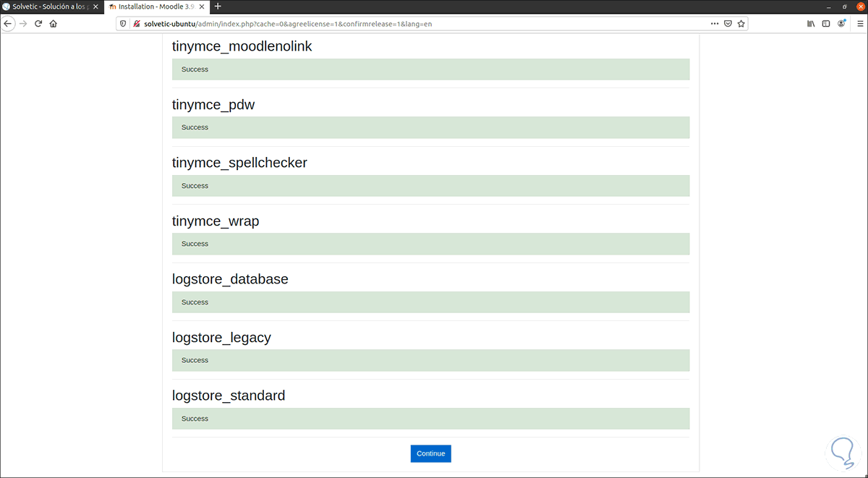
Task: Click the logstore_standard Success bar
Action: [x=430, y=418]
